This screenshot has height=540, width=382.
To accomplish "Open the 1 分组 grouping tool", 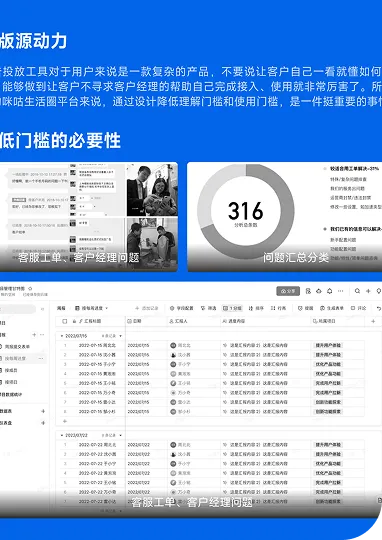I will (233, 308).
